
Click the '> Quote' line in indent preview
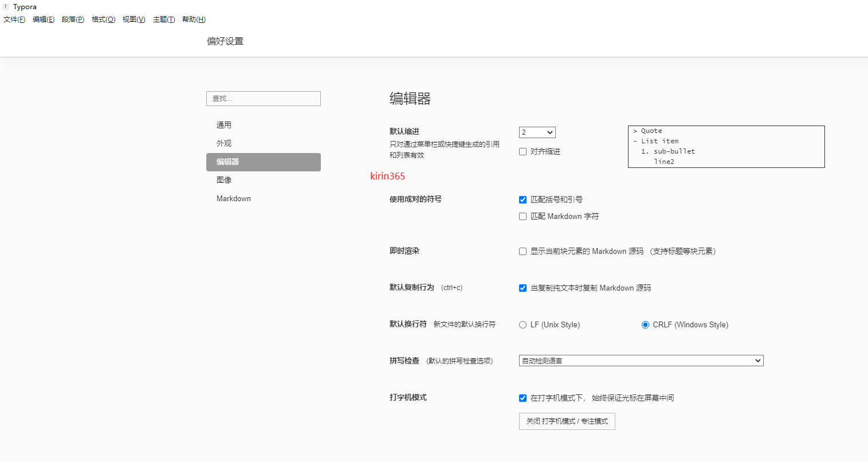647,131
